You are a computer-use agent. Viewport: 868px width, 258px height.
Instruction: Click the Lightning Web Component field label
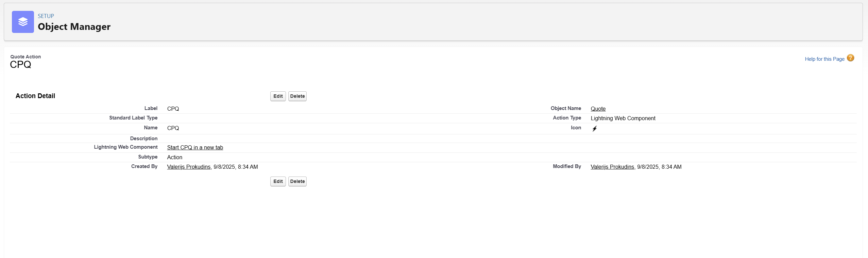[x=126, y=147]
